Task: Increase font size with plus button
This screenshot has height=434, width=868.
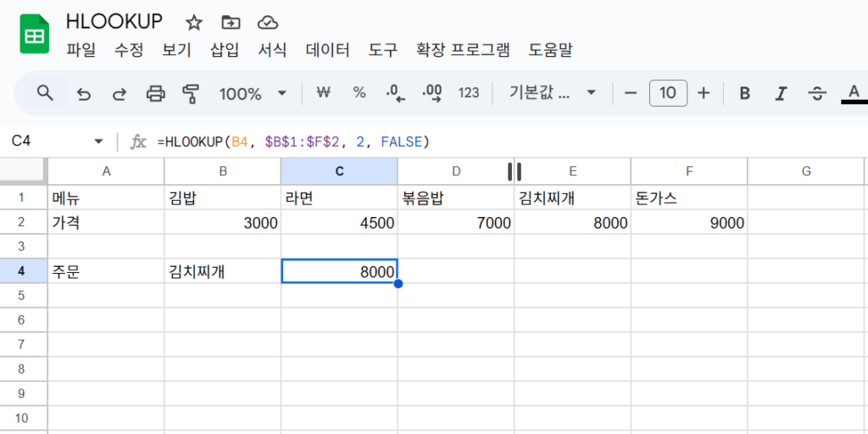Action: (x=704, y=93)
